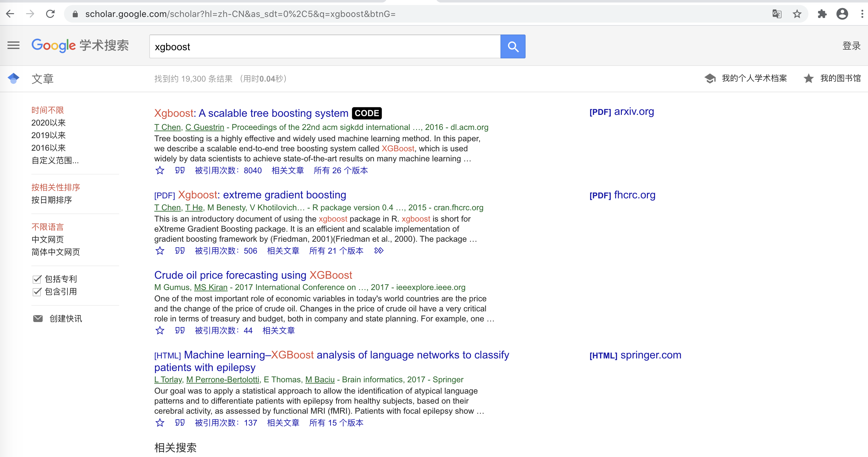Image resolution: width=868 pixels, height=457 pixels.
Task: Select 按相关性排序 sort option
Action: (x=56, y=187)
